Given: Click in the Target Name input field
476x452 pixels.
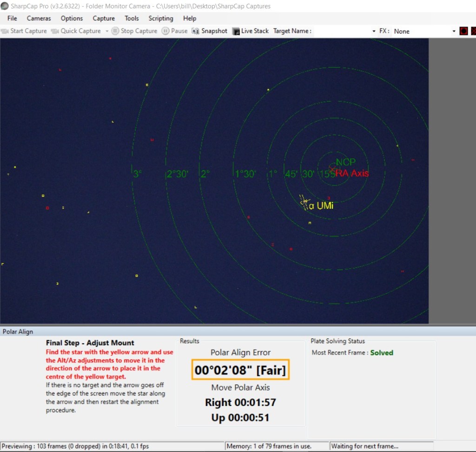Looking at the screenshot, I should pyautogui.click(x=342, y=31).
